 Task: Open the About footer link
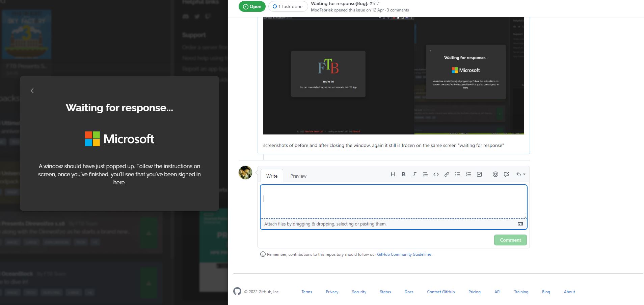point(569,292)
